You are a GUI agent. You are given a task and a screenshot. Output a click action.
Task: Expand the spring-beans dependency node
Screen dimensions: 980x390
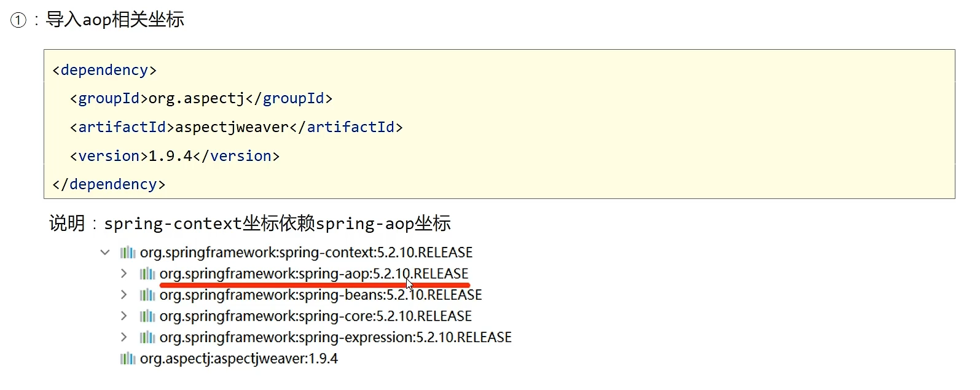point(124,295)
